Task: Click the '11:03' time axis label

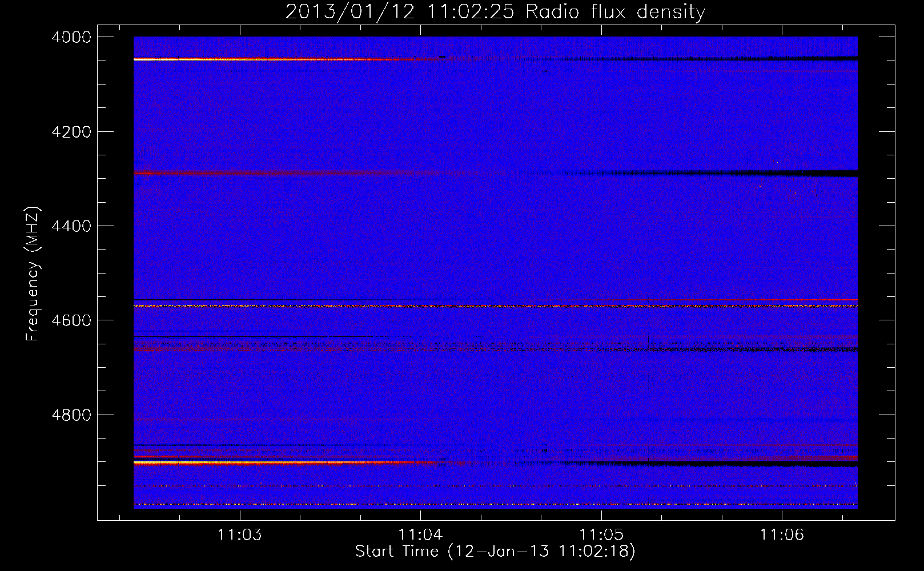Action: [240, 535]
